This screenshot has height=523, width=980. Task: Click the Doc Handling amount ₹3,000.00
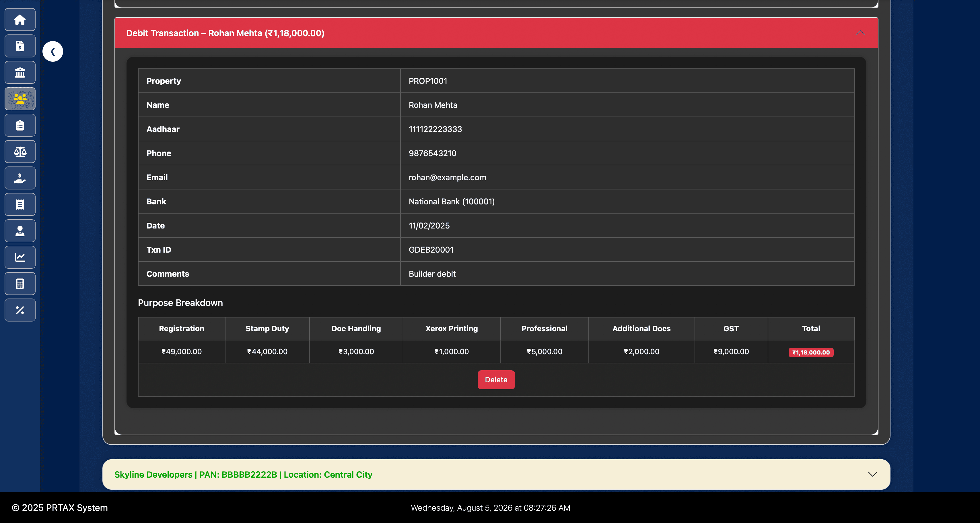(356, 351)
